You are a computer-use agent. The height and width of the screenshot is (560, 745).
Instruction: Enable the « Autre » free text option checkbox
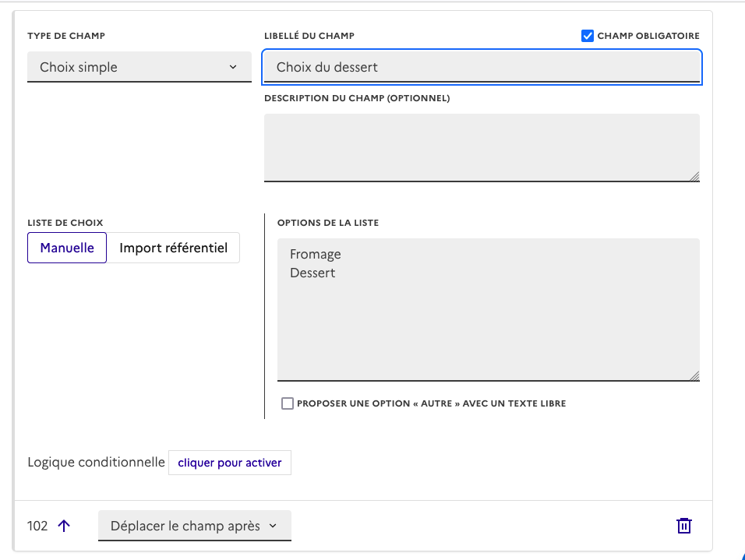(x=288, y=403)
